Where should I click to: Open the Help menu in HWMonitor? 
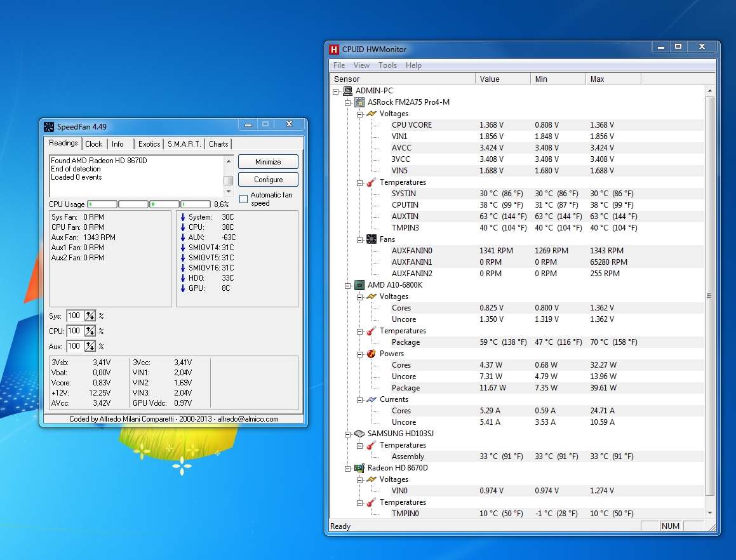(413, 65)
